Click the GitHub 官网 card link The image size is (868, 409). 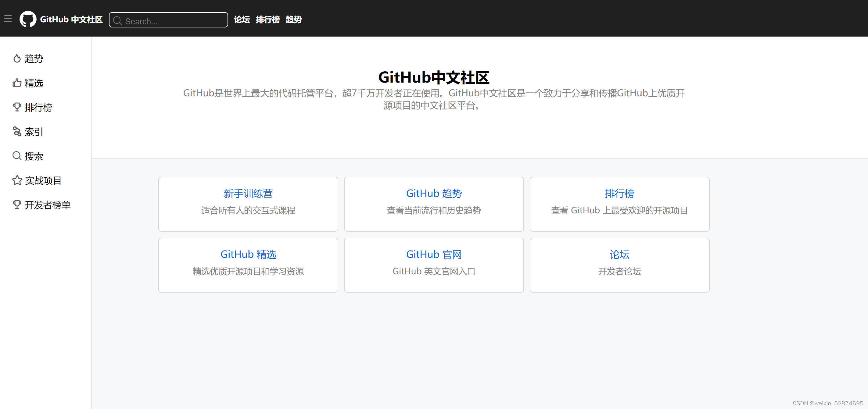434,254
